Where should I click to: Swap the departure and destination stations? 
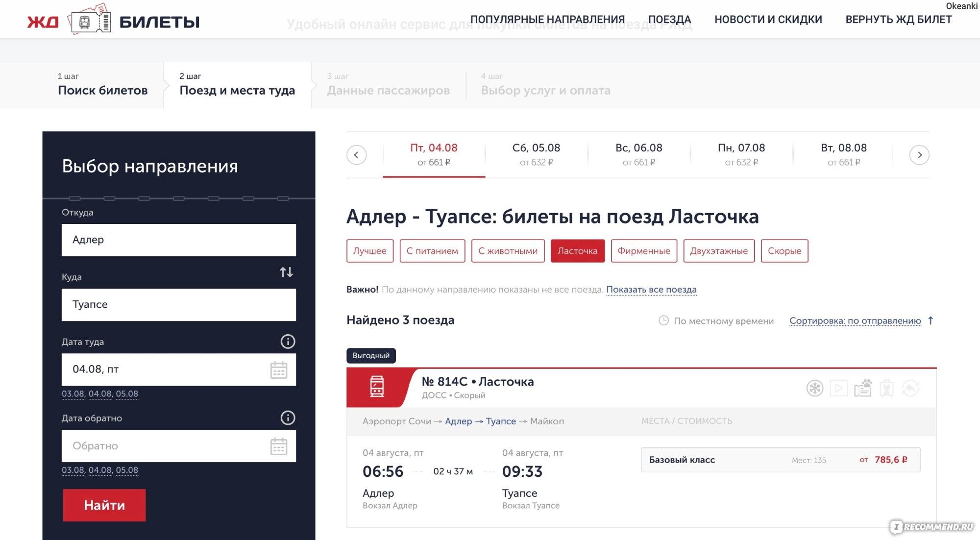pos(286,272)
